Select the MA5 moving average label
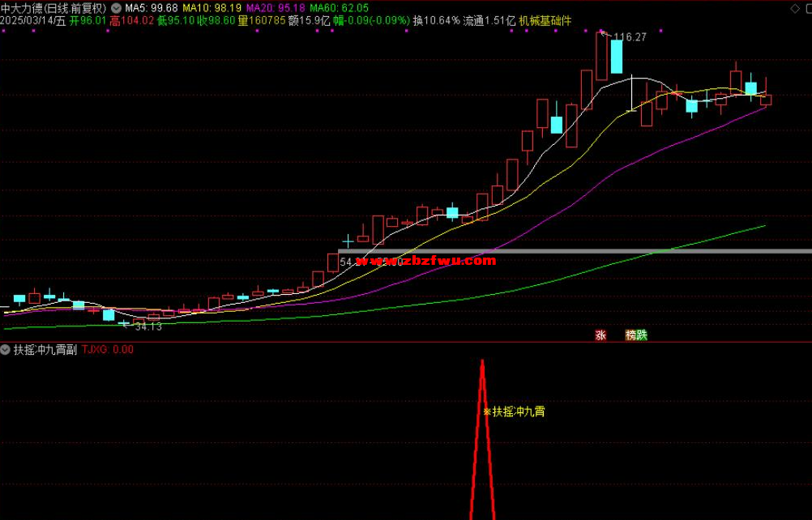The height and width of the screenshot is (520, 812). (x=151, y=7)
